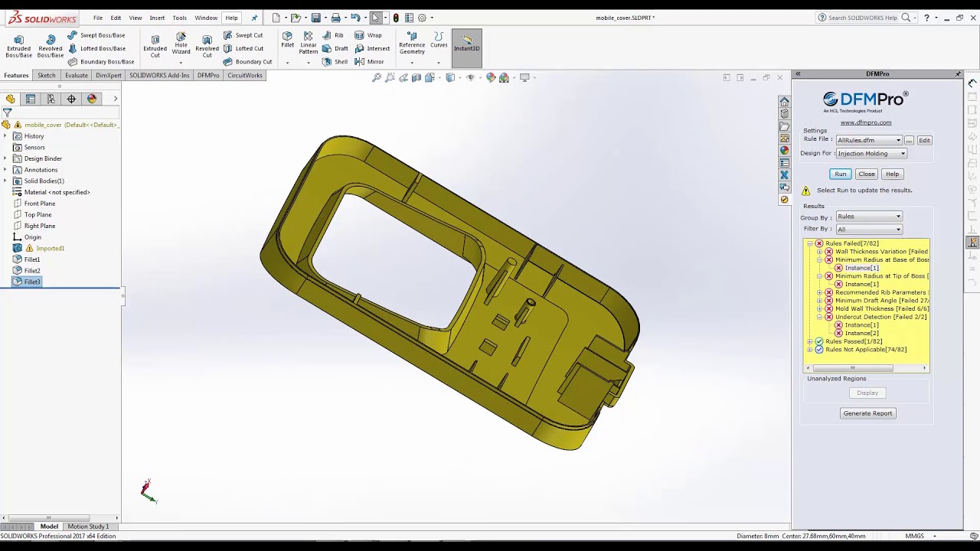Viewport: 980px width, 551px height.
Task: Click the Revolved Cut tool
Action: click(207, 46)
